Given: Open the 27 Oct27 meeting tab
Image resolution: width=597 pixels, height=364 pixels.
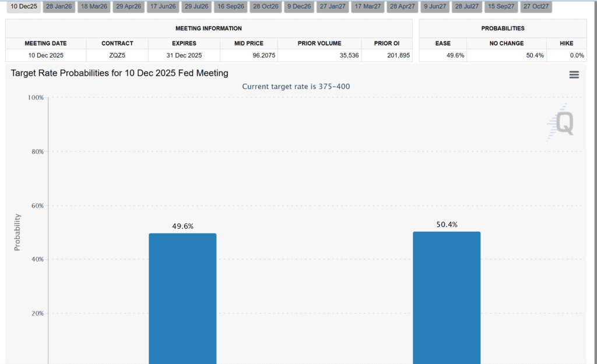Looking at the screenshot, I should point(535,6).
